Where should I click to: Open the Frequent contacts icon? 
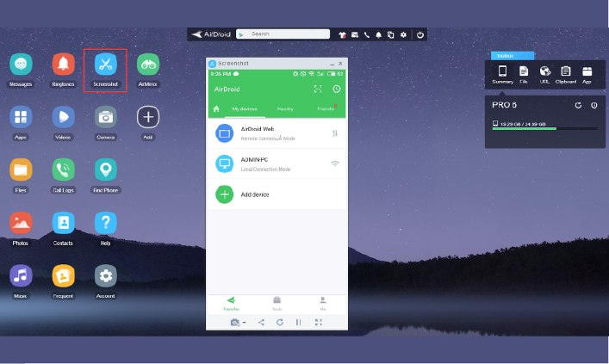(63, 275)
